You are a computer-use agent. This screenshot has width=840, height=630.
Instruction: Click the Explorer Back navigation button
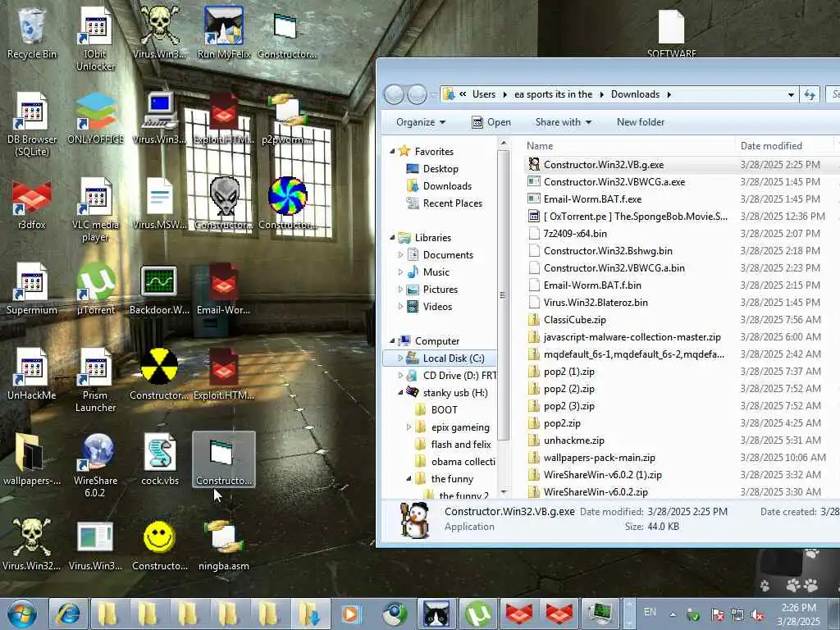pyautogui.click(x=395, y=95)
